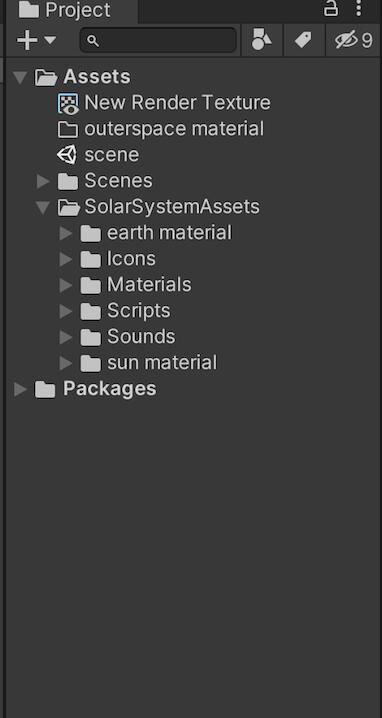Open the Search by Type filter icon
Screen dimensions: 382x718
point(262,40)
